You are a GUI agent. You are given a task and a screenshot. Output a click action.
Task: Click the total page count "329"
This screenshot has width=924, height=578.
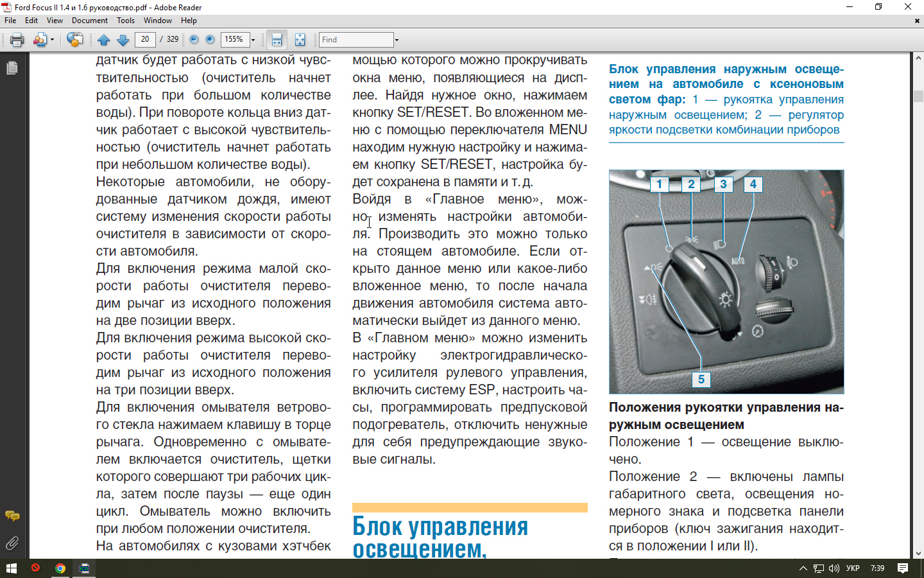[173, 39]
